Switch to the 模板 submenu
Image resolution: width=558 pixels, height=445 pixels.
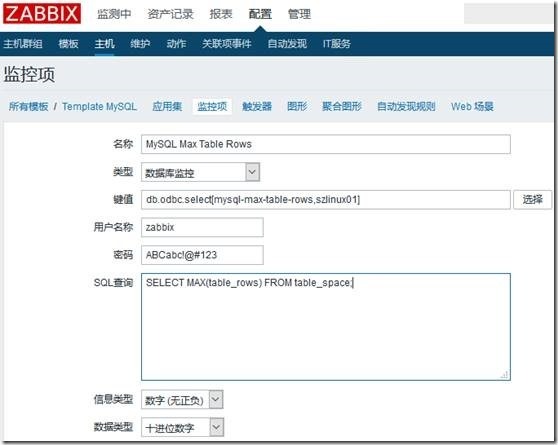tap(68, 44)
